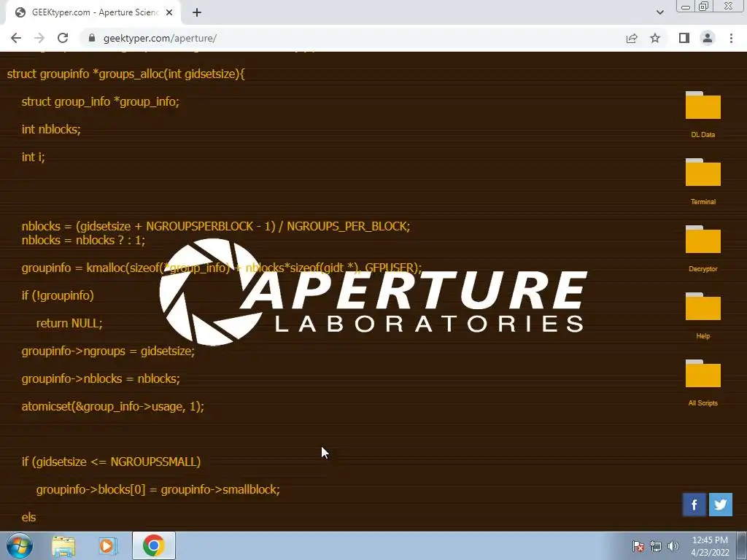This screenshot has height=560, width=747.
Task: Open the Windows Start menu
Action: [20, 545]
